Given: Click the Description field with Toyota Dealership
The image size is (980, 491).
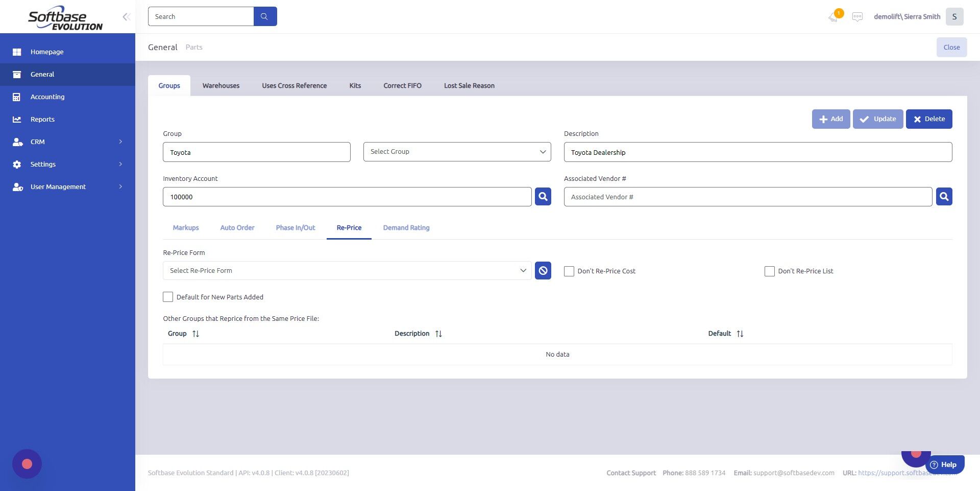Looking at the screenshot, I should (x=758, y=152).
